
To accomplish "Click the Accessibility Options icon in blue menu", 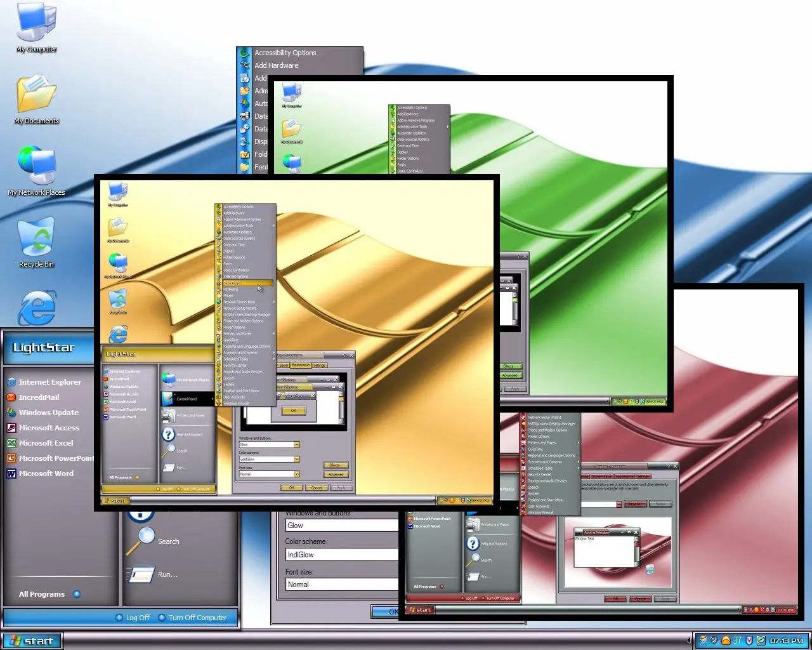I will 245,53.
